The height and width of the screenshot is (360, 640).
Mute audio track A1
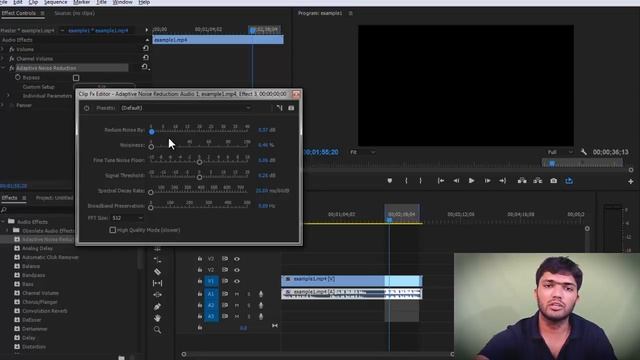(x=237, y=294)
